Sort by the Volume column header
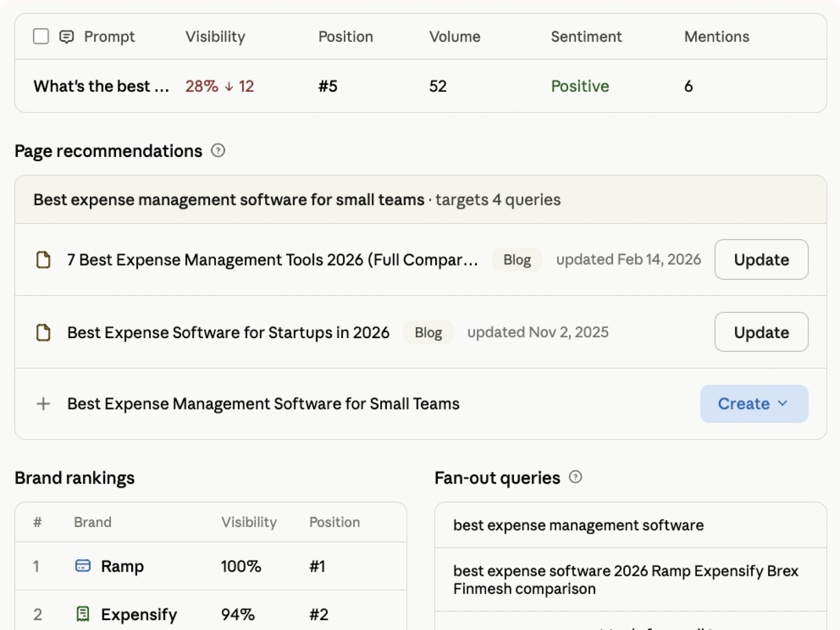The image size is (840, 630). (455, 37)
